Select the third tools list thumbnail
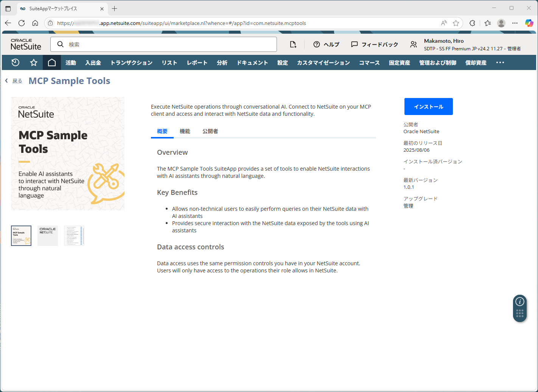538x392 pixels. click(74, 236)
